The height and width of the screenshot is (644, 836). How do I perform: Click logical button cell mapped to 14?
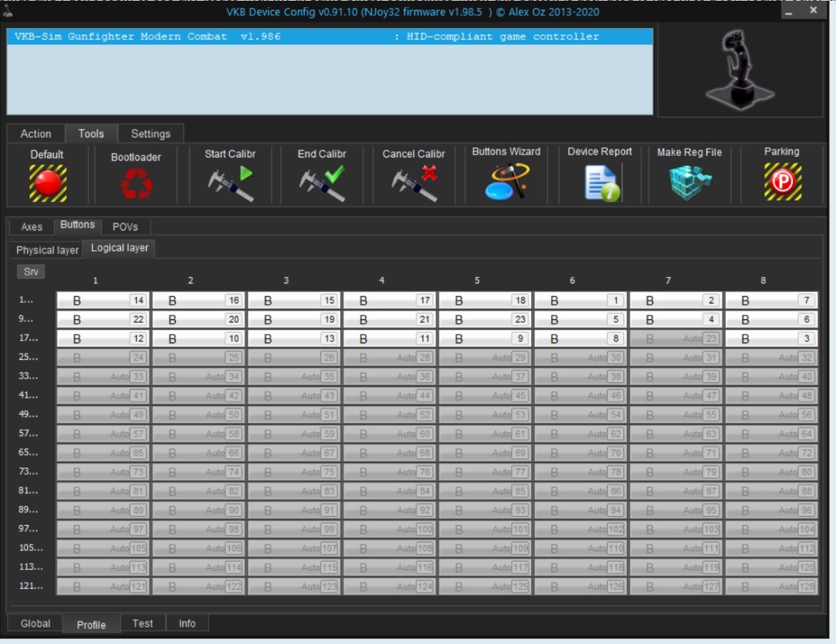103,301
